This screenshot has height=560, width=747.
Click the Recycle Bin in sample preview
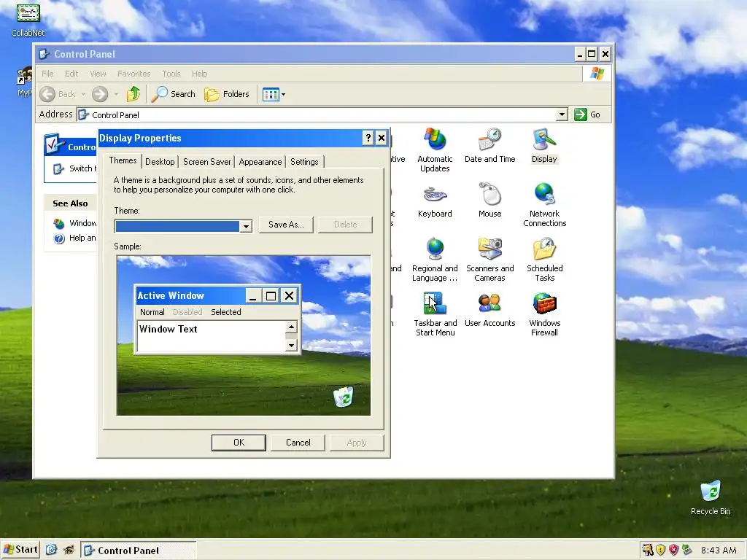pos(343,396)
